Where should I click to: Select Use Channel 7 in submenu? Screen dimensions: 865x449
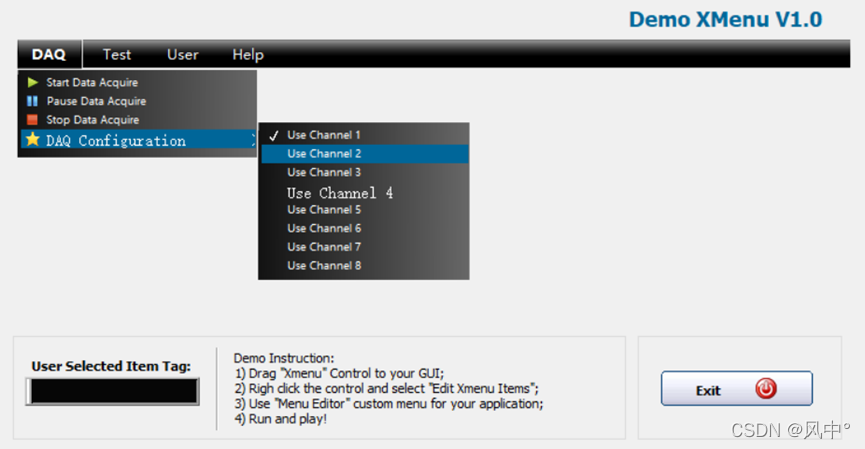pos(365,247)
